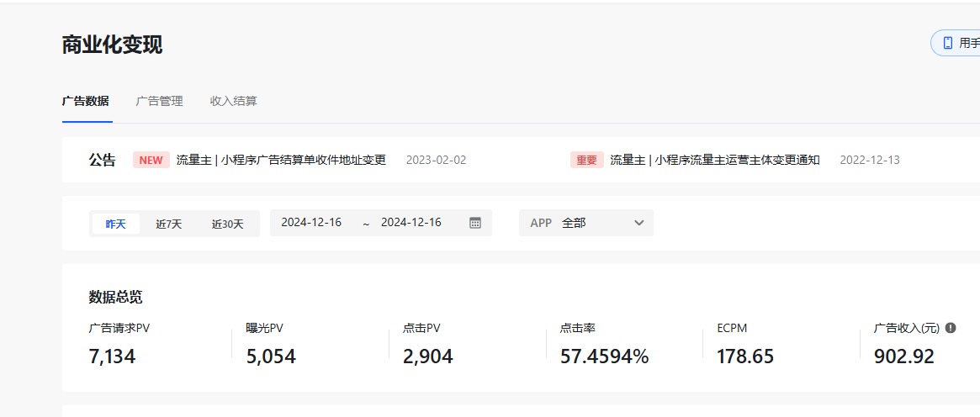Click the announcement date 2022-12-13
Image resolution: width=980 pixels, height=417 pixels.
870,160
